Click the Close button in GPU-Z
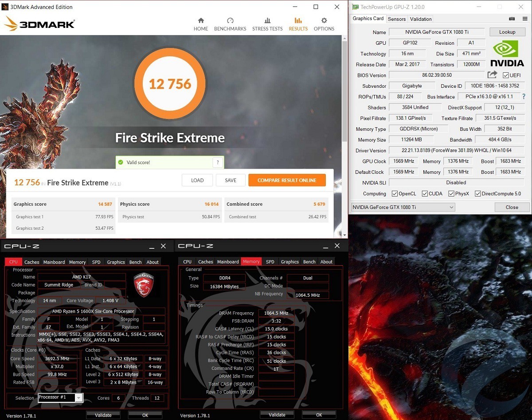The height and width of the screenshot is (420, 532). (x=512, y=207)
